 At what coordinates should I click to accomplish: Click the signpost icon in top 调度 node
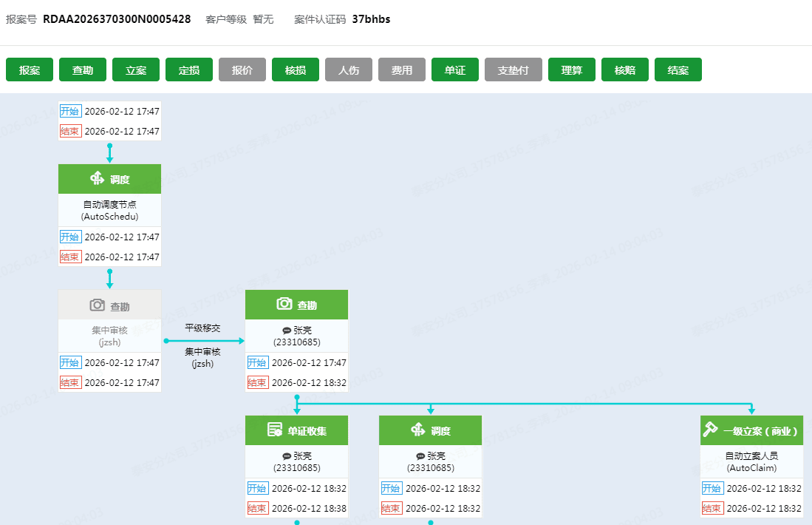pos(97,178)
